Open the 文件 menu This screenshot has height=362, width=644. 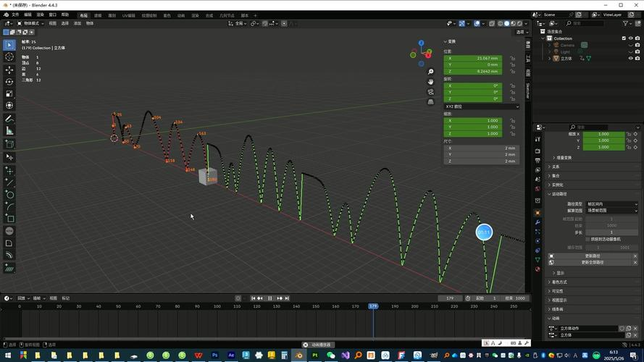pos(15,14)
